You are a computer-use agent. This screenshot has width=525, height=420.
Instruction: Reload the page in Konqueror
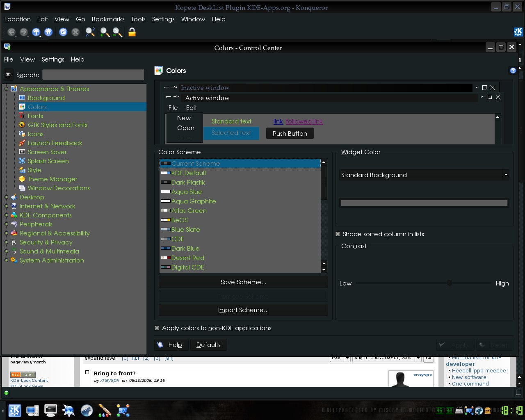[63, 32]
